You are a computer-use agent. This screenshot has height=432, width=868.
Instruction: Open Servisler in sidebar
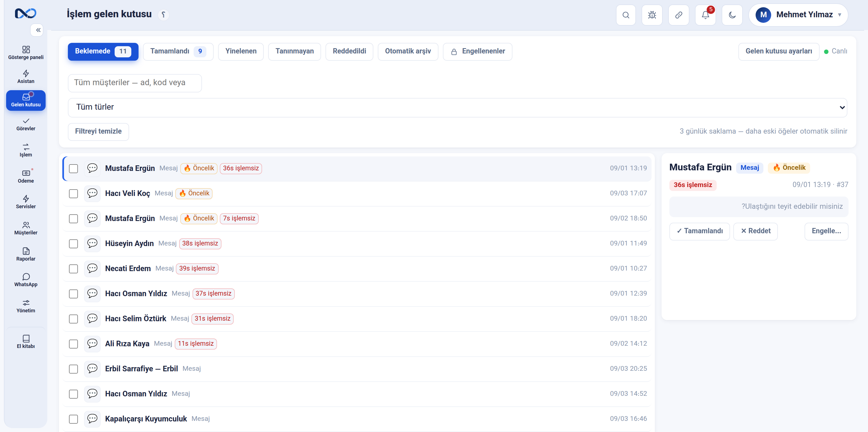click(26, 202)
